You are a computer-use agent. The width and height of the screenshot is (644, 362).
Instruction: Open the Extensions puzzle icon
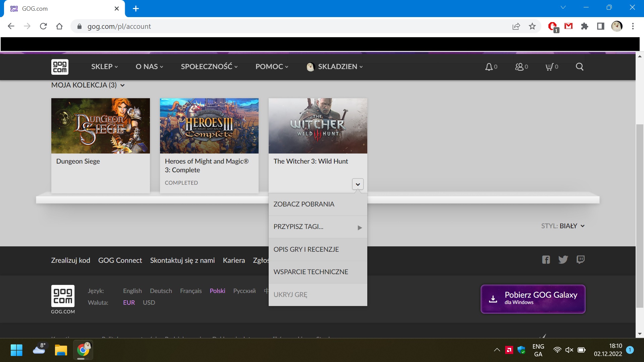pos(585,26)
